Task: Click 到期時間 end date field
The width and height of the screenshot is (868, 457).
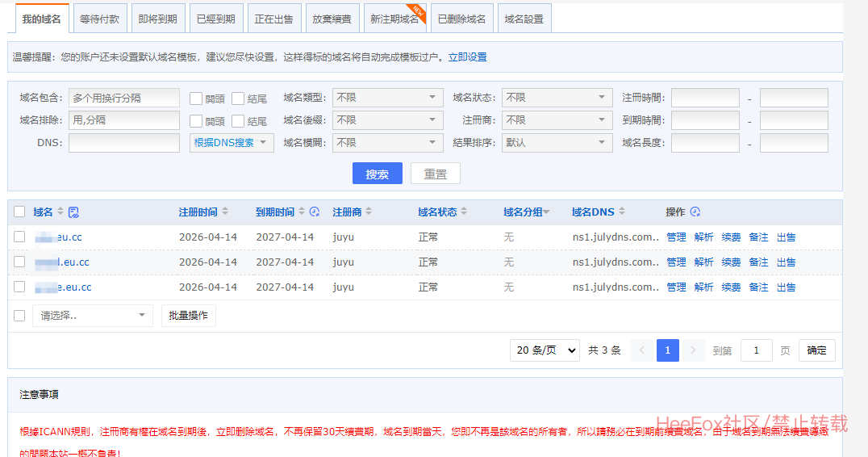Action: point(794,120)
